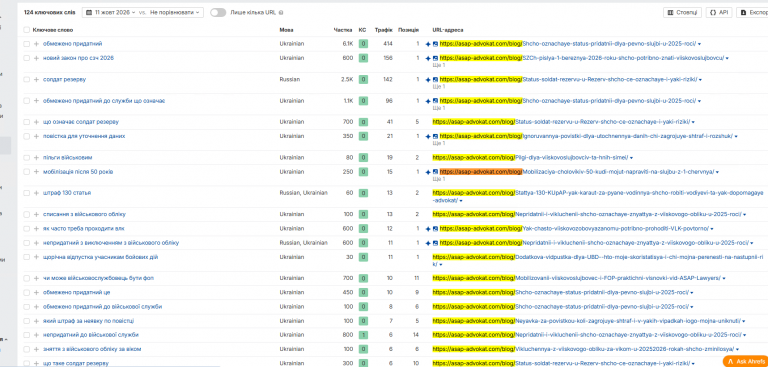Screen dimensions: 768x367
Task: Click the KD badge '1' for 'непридатний до військової служби'
Action: click(x=362, y=335)
